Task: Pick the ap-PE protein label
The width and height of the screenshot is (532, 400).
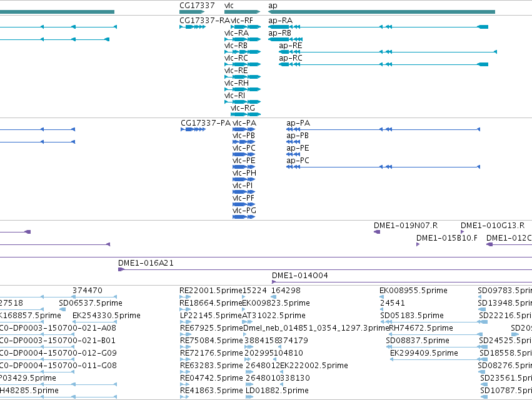Action: (x=298, y=148)
